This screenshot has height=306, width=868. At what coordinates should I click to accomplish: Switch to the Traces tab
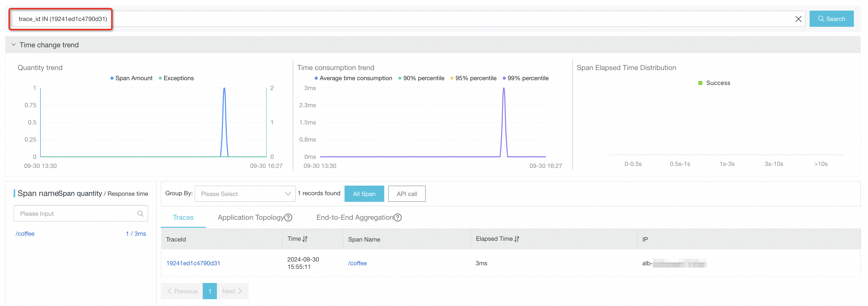pyautogui.click(x=183, y=217)
